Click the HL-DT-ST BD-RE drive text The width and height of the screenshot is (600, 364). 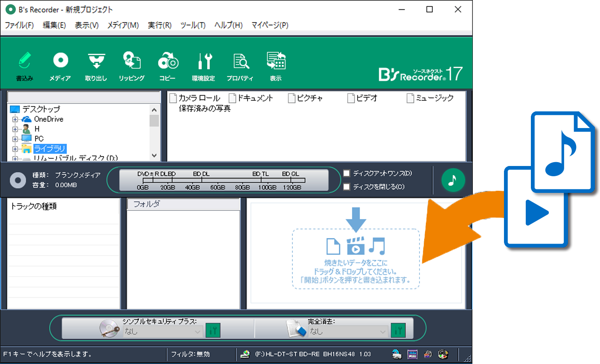[x=313, y=354]
